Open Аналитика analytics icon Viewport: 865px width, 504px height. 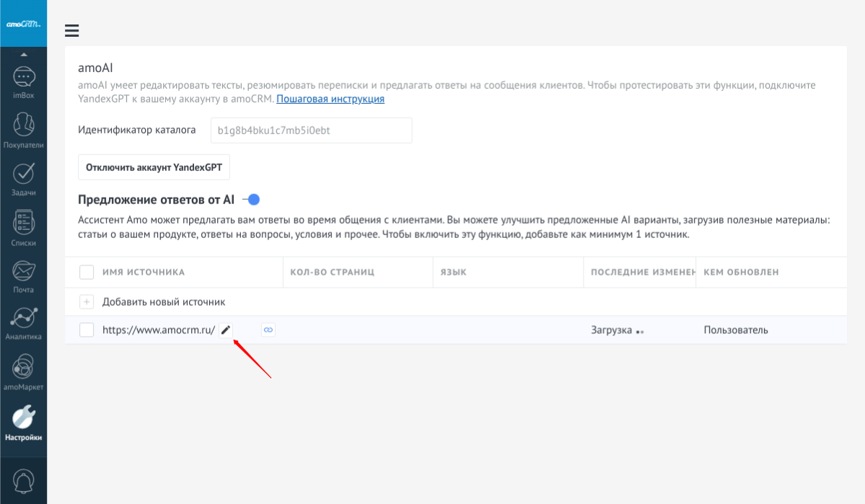click(24, 318)
